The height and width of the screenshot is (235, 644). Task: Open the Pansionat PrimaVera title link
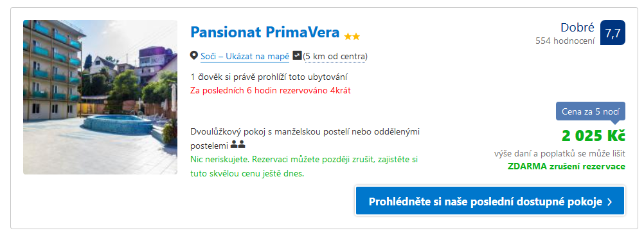click(x=265, y=32)
